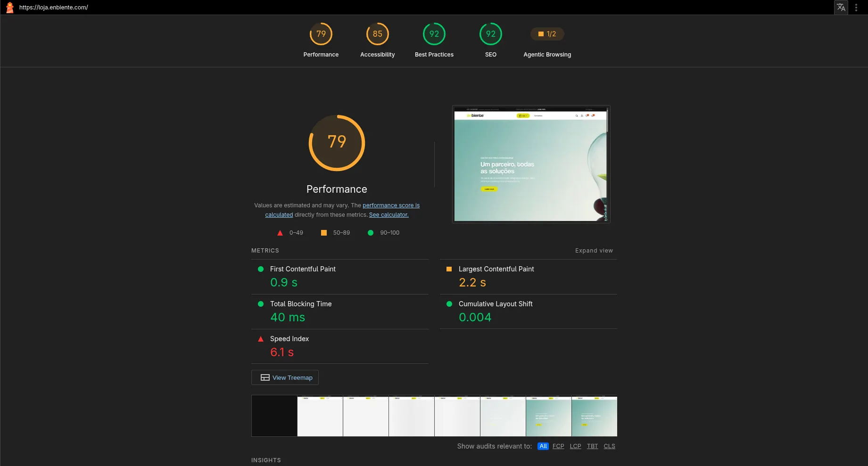The height and width of the screenshot is (466, 868).
Task: Click the final page screenshot preview
Action: click(x=531, y=164)
